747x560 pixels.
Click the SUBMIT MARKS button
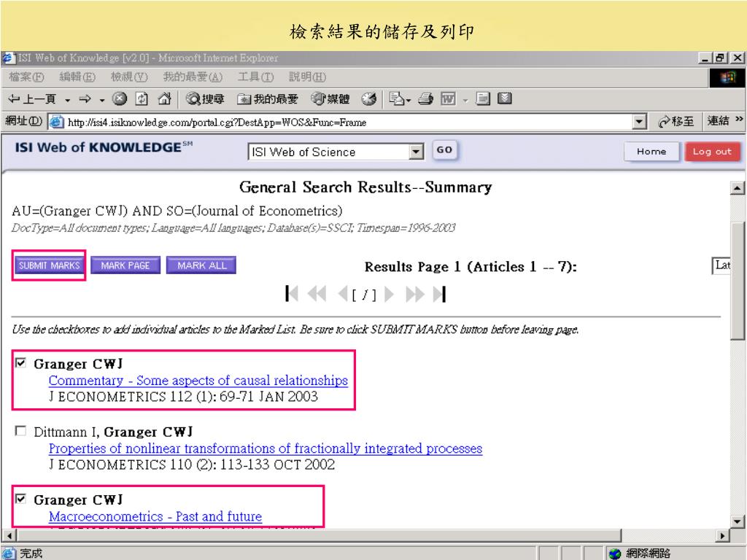(x=49, y=265)
